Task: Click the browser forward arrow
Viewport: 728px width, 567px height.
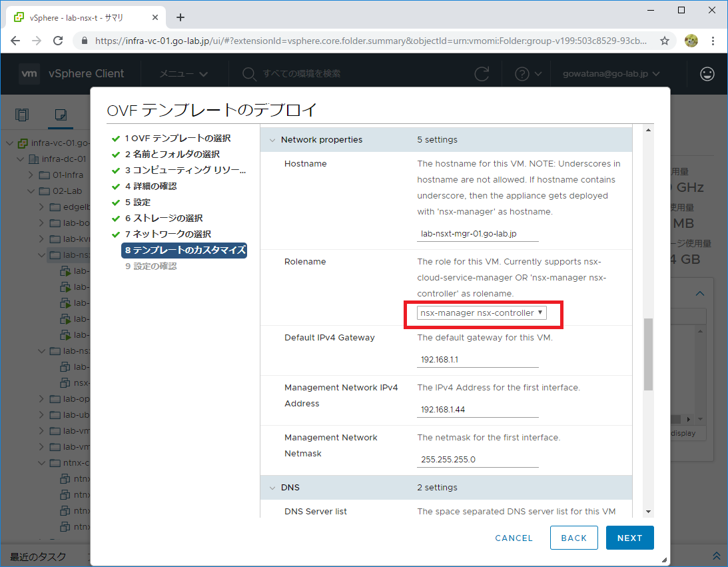Action: coord(37,41)
